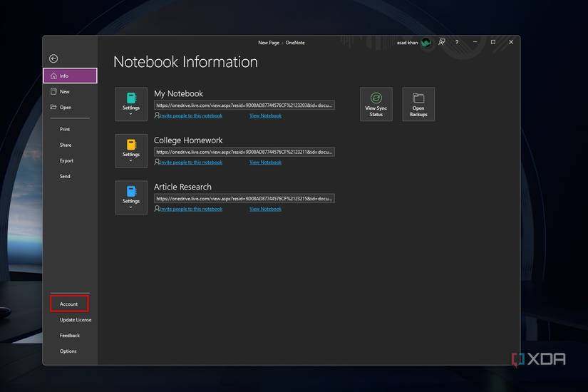Image resolution: width=588 pixels, height=392 pixels.
Task: Click the Article Research URL field
Action: 244,198
